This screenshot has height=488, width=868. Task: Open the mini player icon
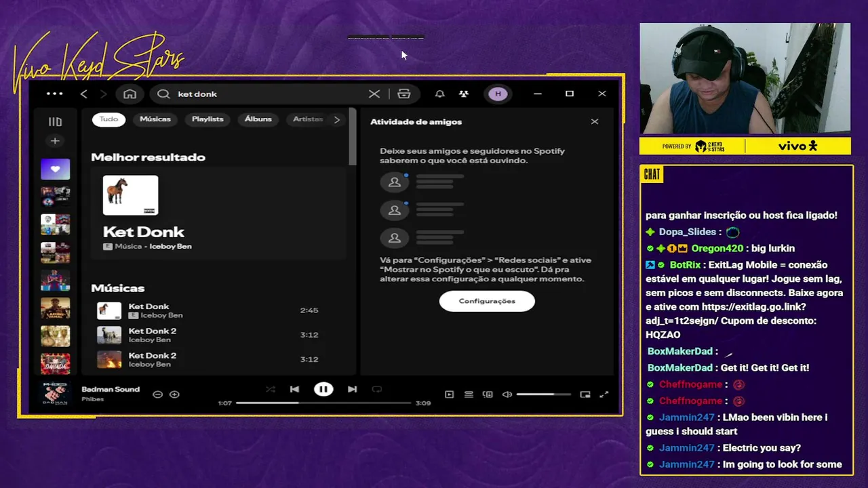[585, 394]
